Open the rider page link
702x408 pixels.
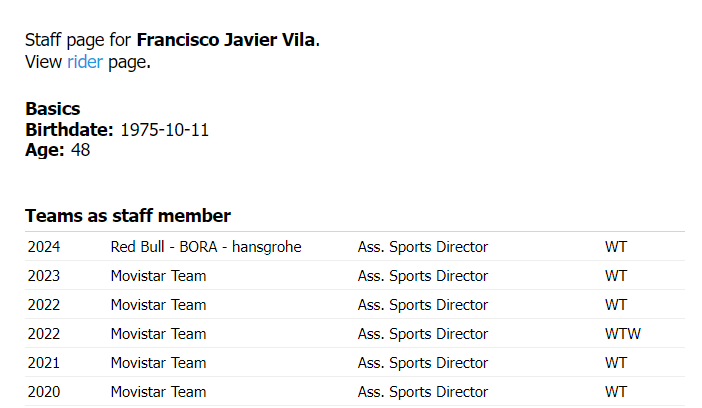click(85, 62)
